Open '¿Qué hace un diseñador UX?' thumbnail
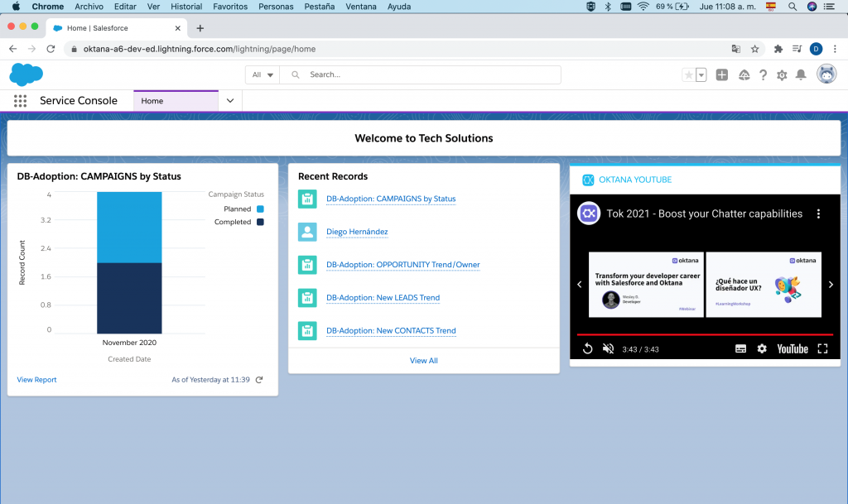 pyautogui.click(x=764, y=285)
